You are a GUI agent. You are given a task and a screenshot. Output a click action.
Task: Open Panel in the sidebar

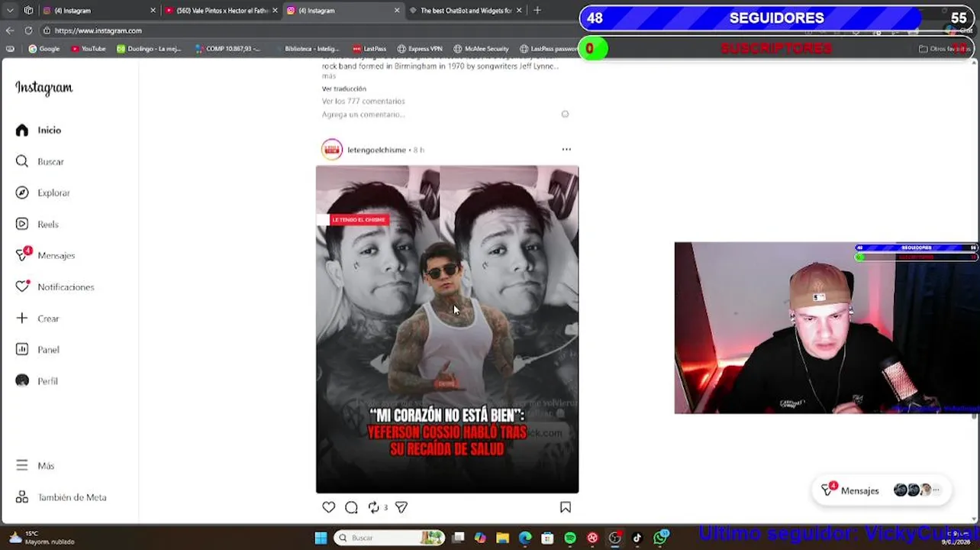pyautogui.click(x=37, y=350)
